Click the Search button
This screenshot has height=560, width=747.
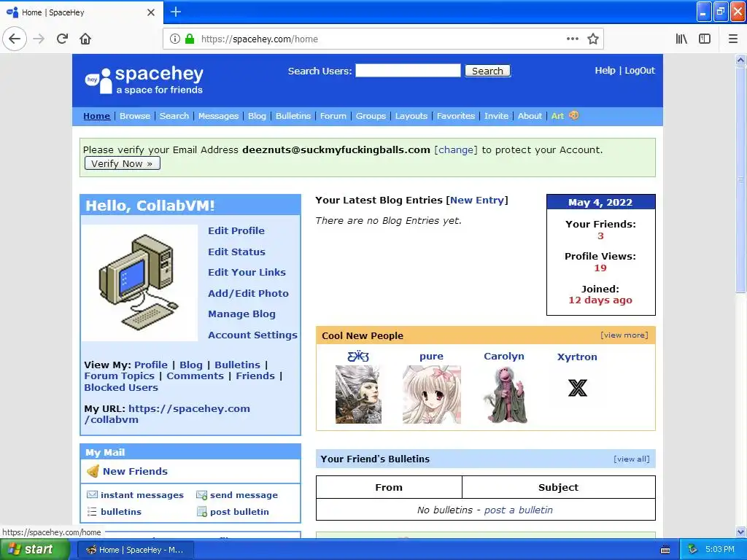point(487,71)
